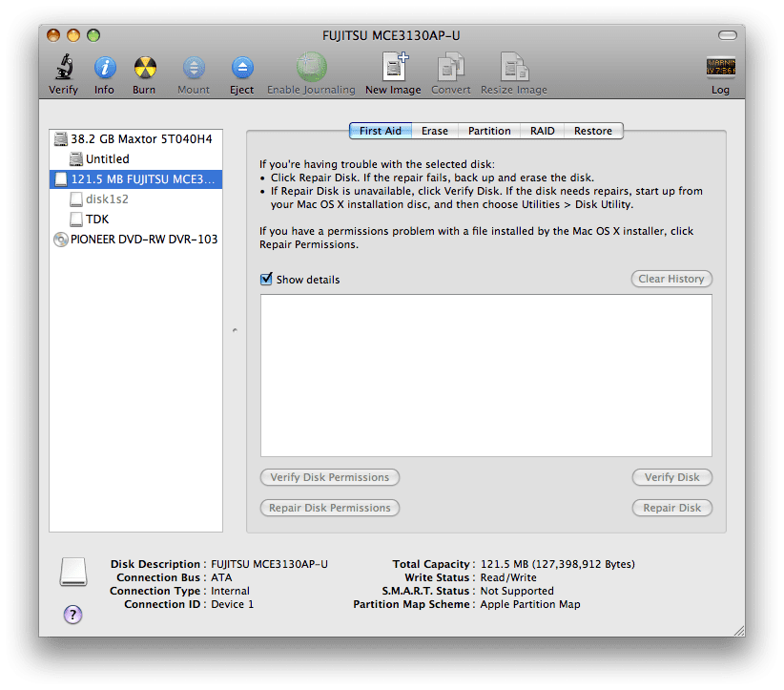Create a New Image from toolbar

(394, 67)
